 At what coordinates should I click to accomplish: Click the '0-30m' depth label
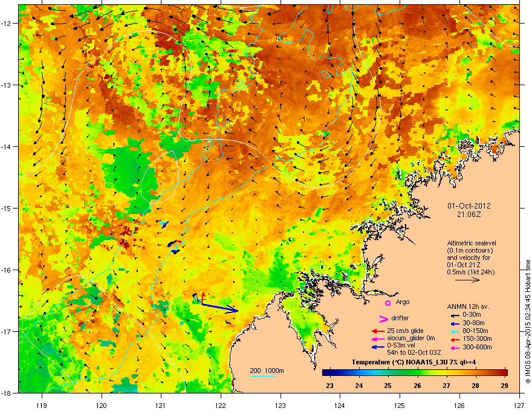click(x=472, y=315)
